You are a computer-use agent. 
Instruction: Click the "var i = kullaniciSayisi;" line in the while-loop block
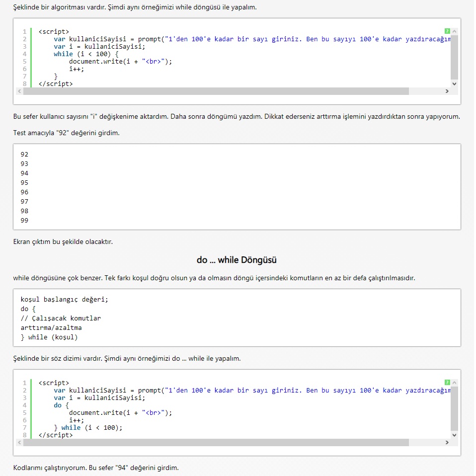(x=99, y=46)
